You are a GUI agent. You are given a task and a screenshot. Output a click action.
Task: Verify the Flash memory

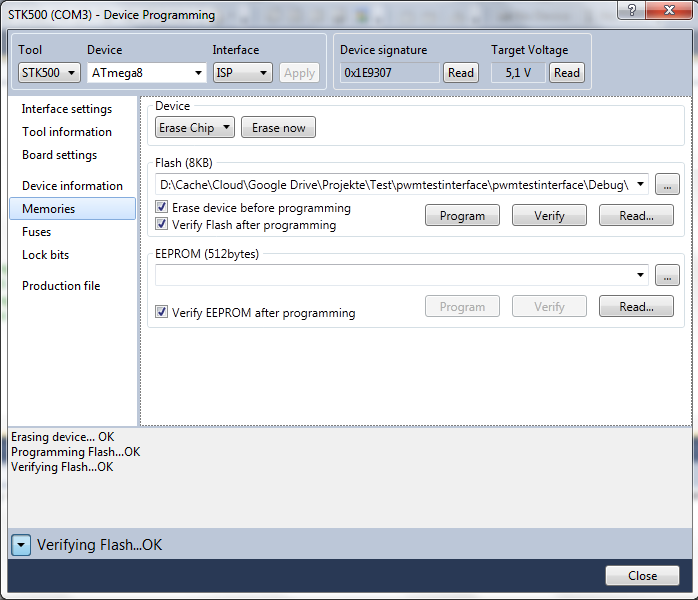pos(549,216)
